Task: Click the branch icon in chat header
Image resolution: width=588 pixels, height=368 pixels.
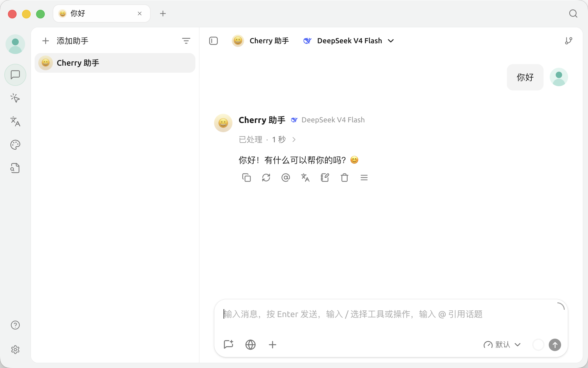Action: click(569, 41)
